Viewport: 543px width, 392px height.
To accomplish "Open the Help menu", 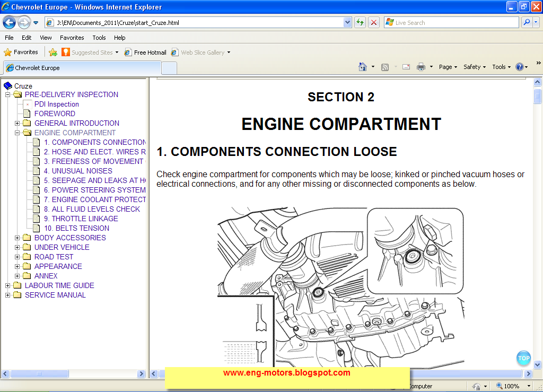I will pos(119,38).
